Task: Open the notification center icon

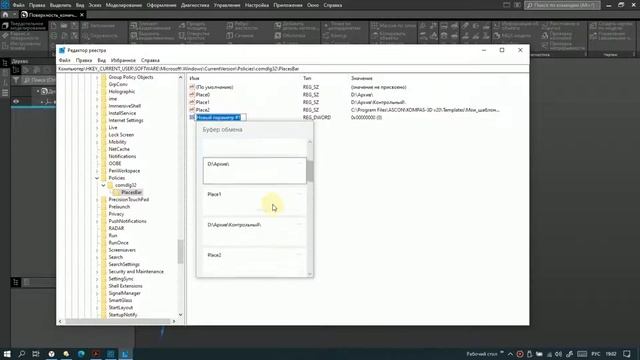Action: click(627, 354)
